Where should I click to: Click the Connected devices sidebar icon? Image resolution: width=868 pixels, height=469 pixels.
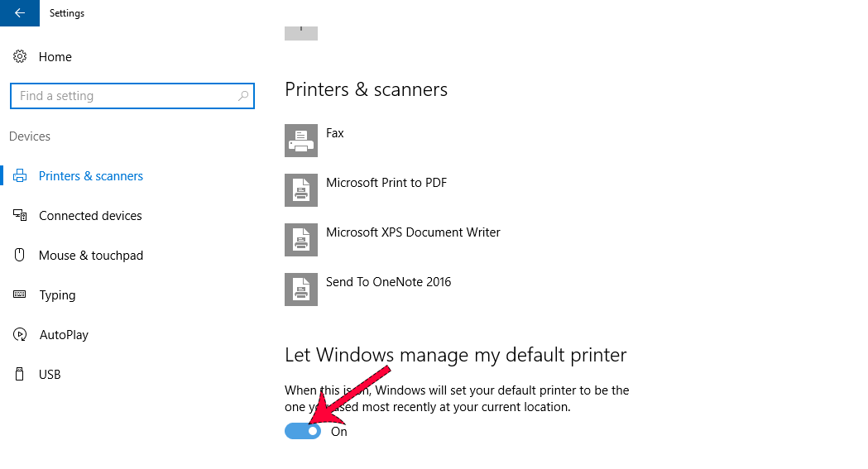[x=20, y=215]
